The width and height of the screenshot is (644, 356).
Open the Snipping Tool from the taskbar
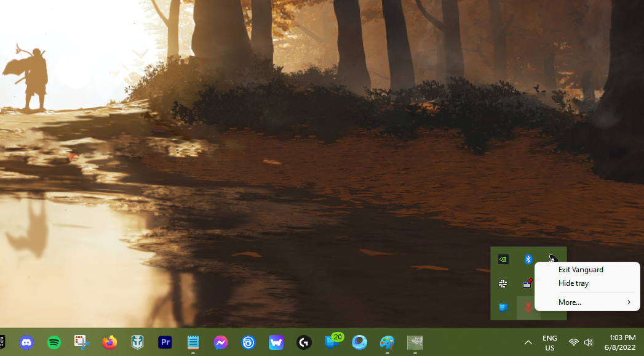coord(82,342)
